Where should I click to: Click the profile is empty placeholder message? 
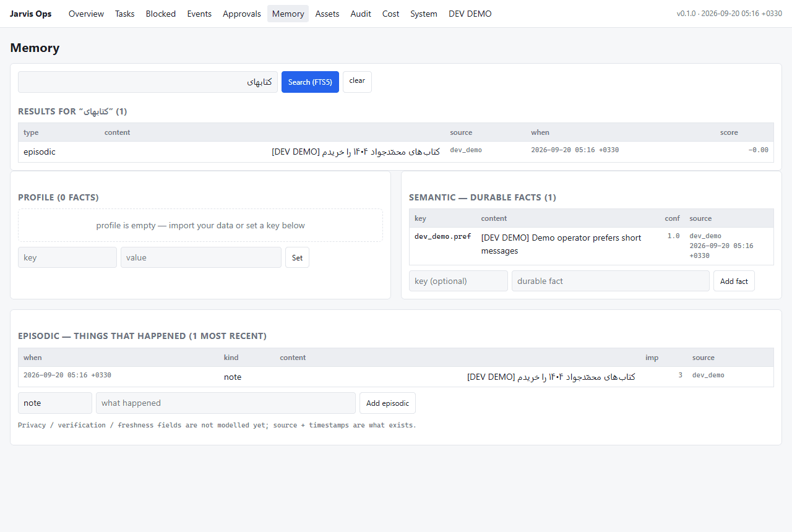pos(200,225)
